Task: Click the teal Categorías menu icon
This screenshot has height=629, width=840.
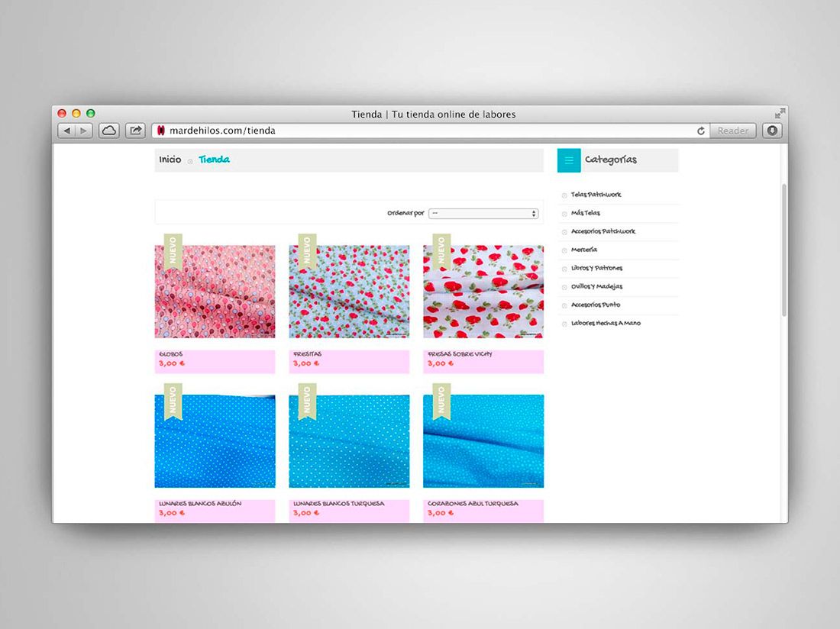Action: point(569,160)
